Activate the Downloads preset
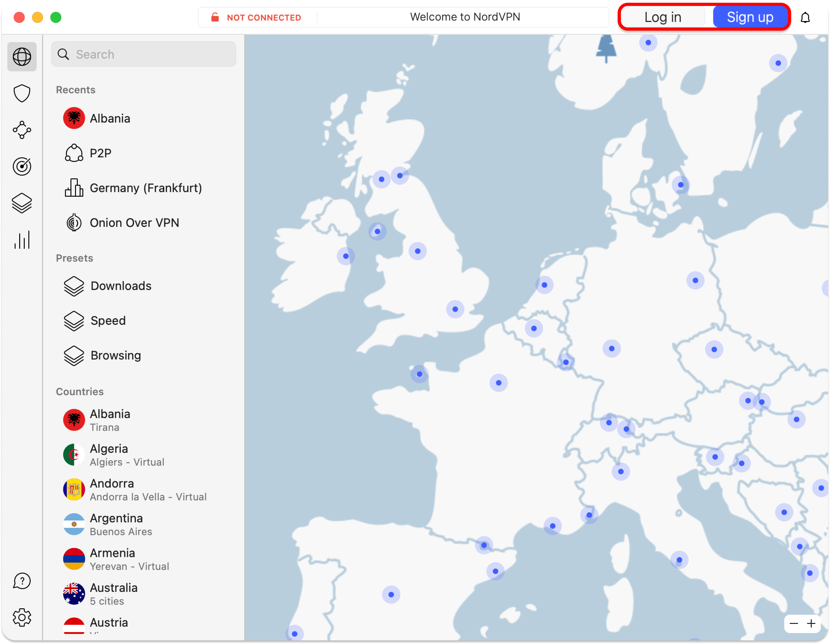Viewport: 830px width, 644px height. 121,286
